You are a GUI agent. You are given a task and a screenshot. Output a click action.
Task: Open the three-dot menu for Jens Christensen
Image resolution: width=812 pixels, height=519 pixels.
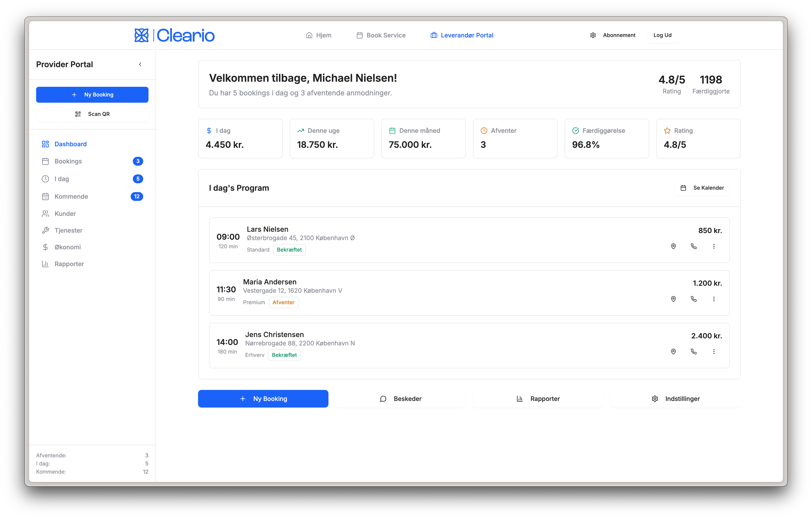click(x=714, y=351)
